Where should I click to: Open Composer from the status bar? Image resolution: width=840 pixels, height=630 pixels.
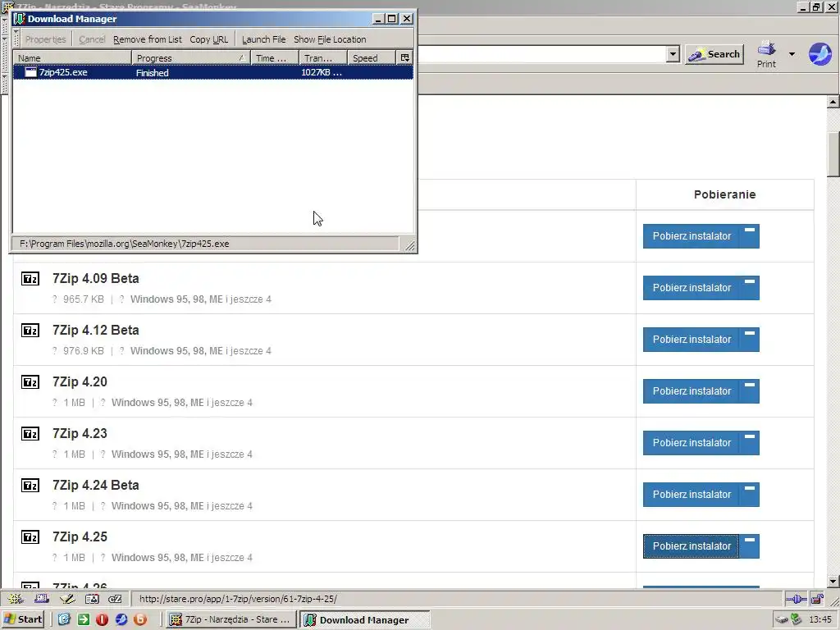(x=67, y=599)
